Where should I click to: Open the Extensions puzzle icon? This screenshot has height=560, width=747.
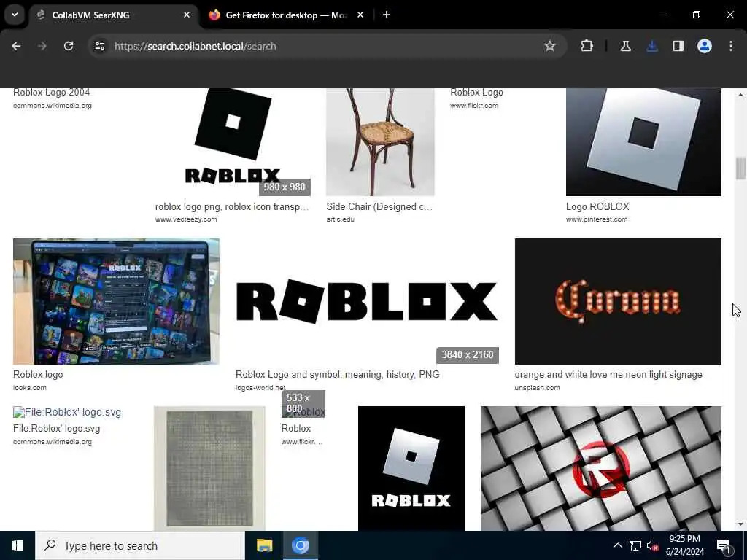(587, 46)
